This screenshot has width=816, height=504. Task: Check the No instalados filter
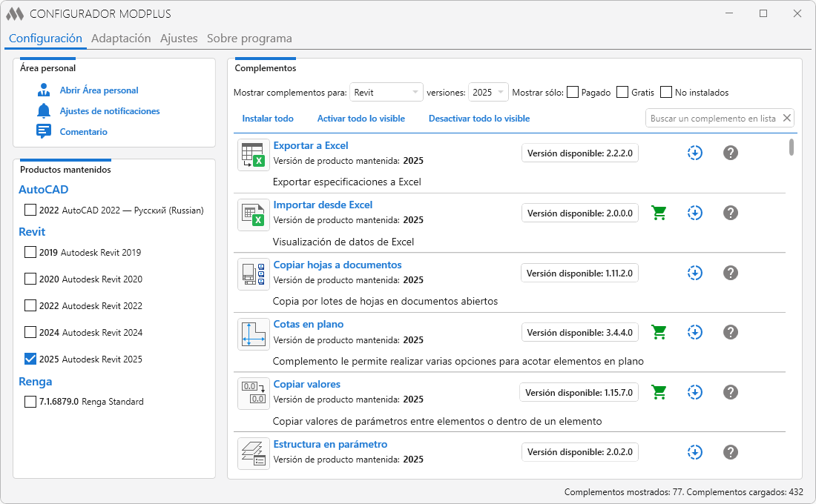(x=666, y=92)
